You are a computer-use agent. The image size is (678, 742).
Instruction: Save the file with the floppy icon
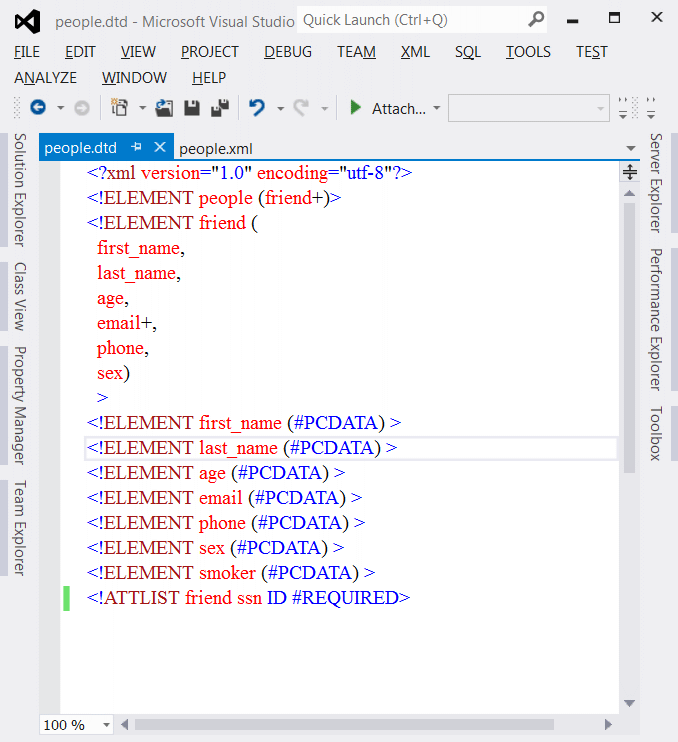click(192, 108)
